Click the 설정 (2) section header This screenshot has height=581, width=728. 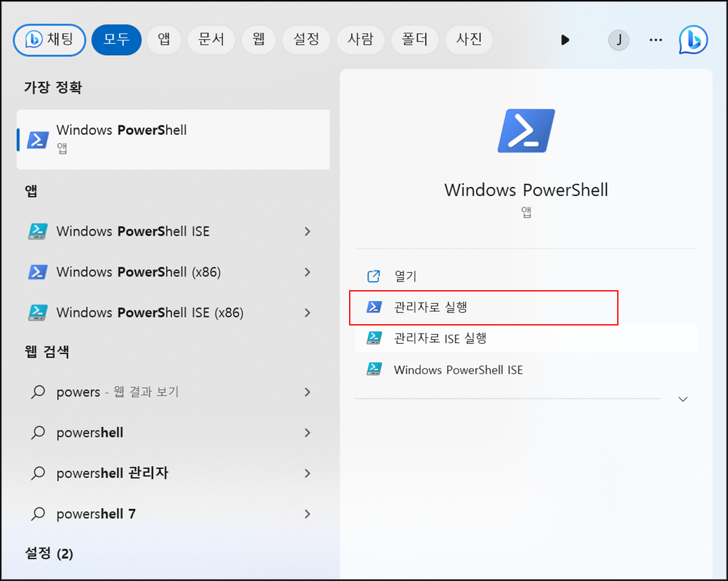[x=49, y=553]
